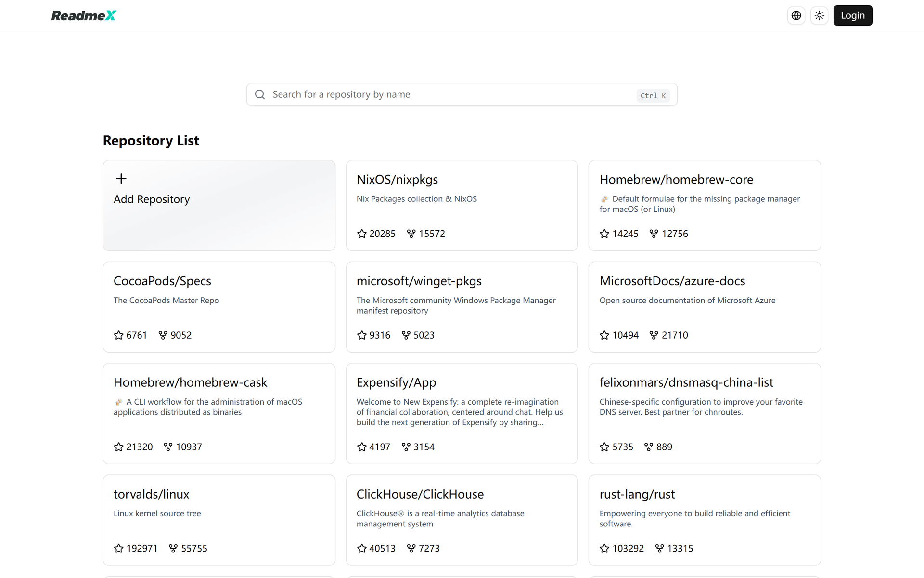
Task: Click the 'Empowering everyone to build' description
Action: pyautogui.click(x=695, y=519)
